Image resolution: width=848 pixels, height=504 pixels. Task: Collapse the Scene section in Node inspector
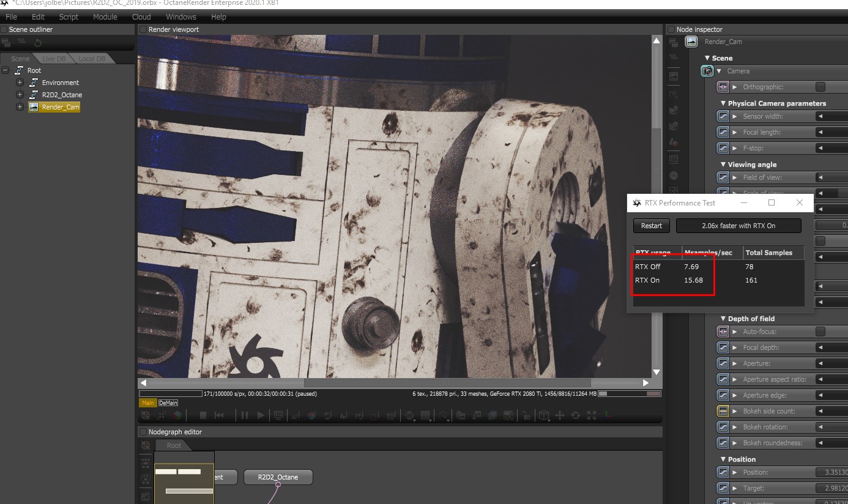[x=708, y=58]
